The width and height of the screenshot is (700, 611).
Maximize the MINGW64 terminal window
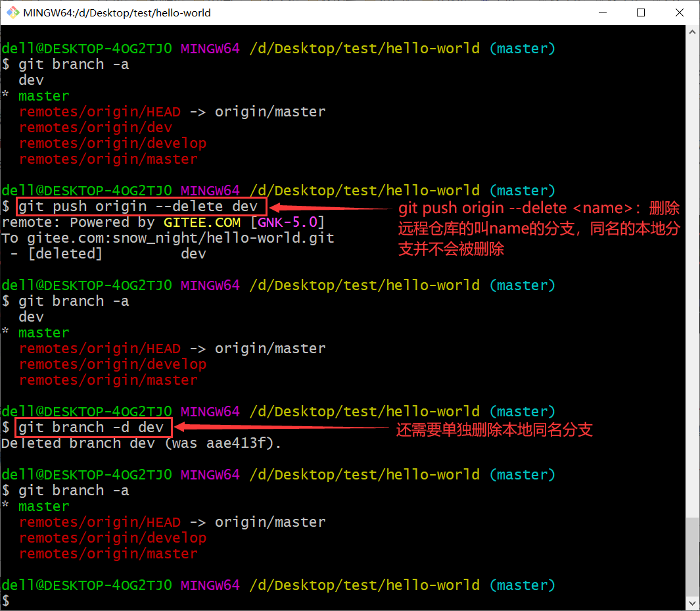point(641,12)
